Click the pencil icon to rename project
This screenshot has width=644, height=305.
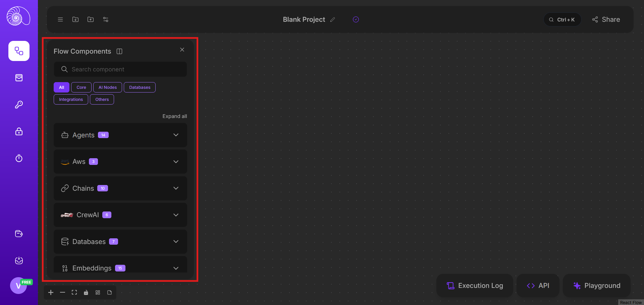click(x=332, y=19)
